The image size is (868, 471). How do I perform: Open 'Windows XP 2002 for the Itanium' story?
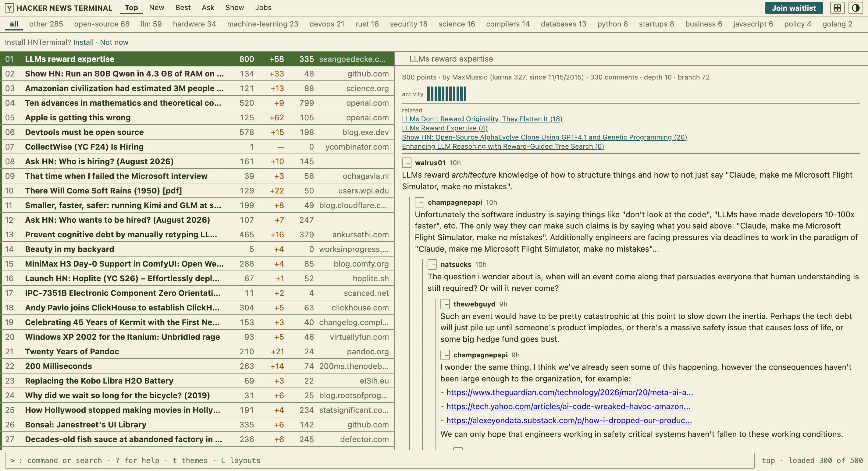point(198,337)
